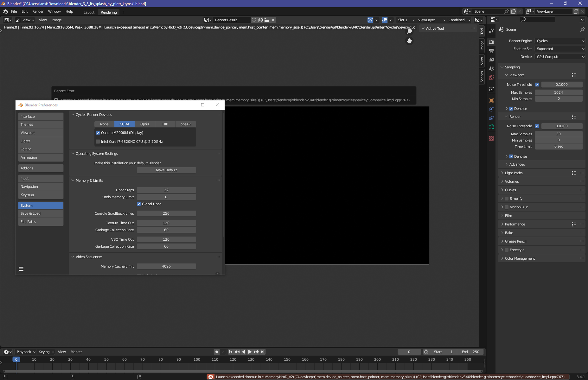Open the Image menu in image editor header
The image size is (588, 380).
click(x=56, y=20)
